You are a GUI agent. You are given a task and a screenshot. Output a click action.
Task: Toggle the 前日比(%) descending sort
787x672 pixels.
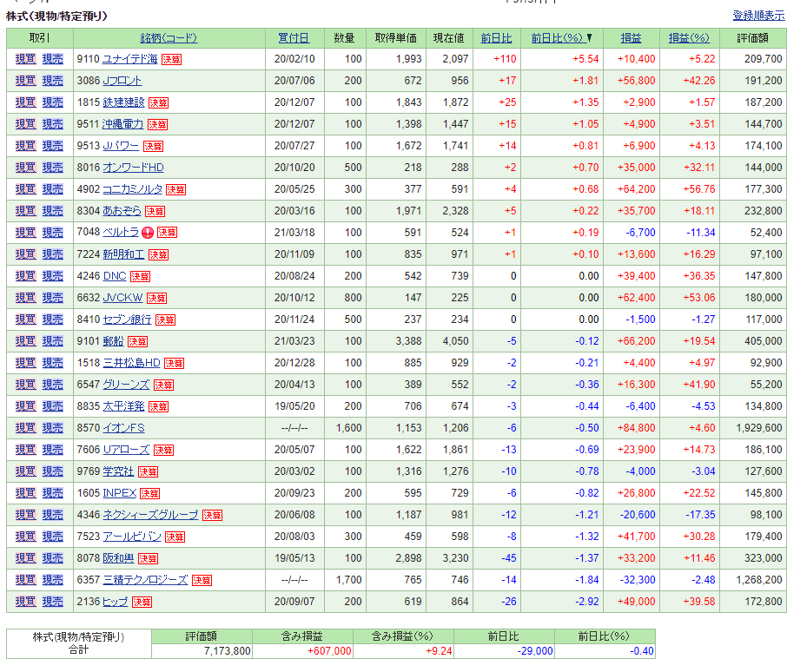(561, 38)
